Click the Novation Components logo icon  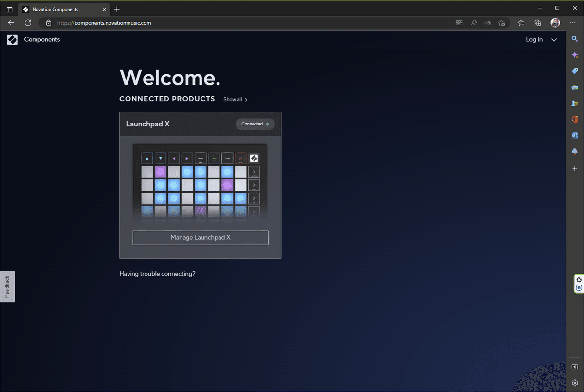coord(12,40)
